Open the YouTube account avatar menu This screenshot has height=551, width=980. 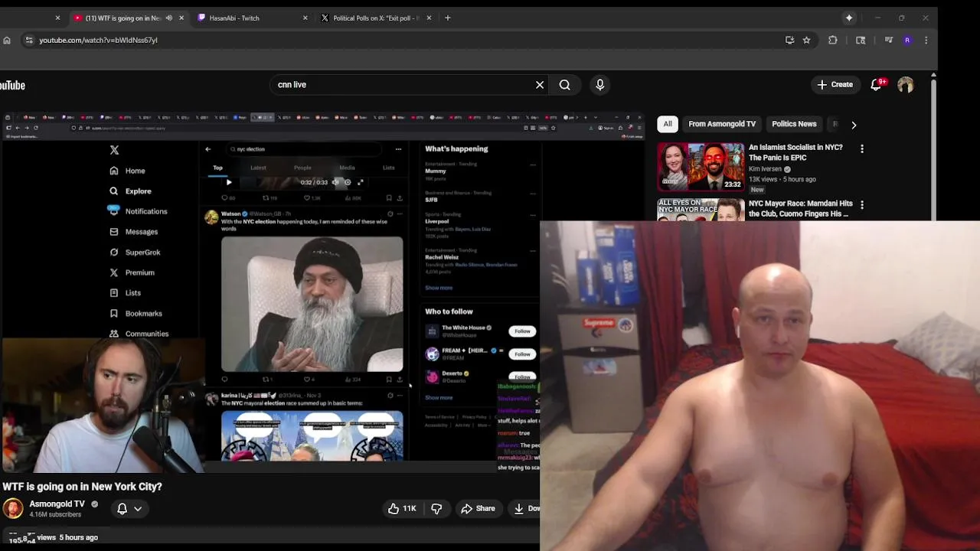click(906, 85)
